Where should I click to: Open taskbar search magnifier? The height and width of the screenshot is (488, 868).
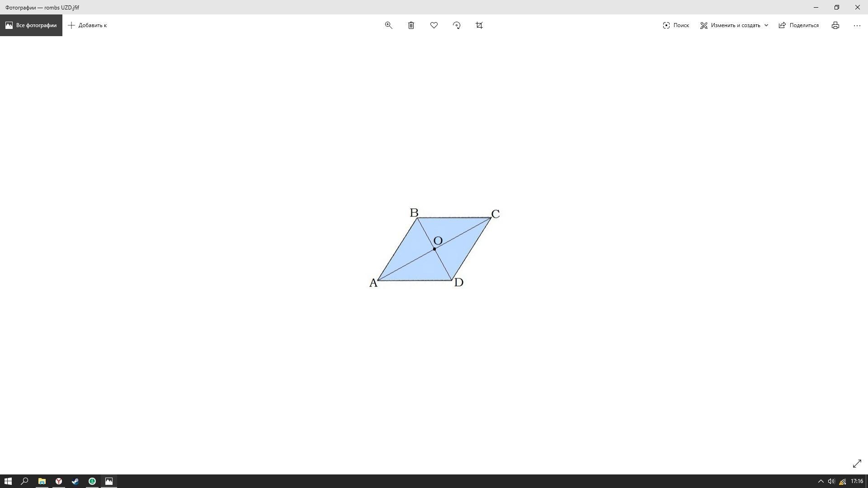click(25, 481)
